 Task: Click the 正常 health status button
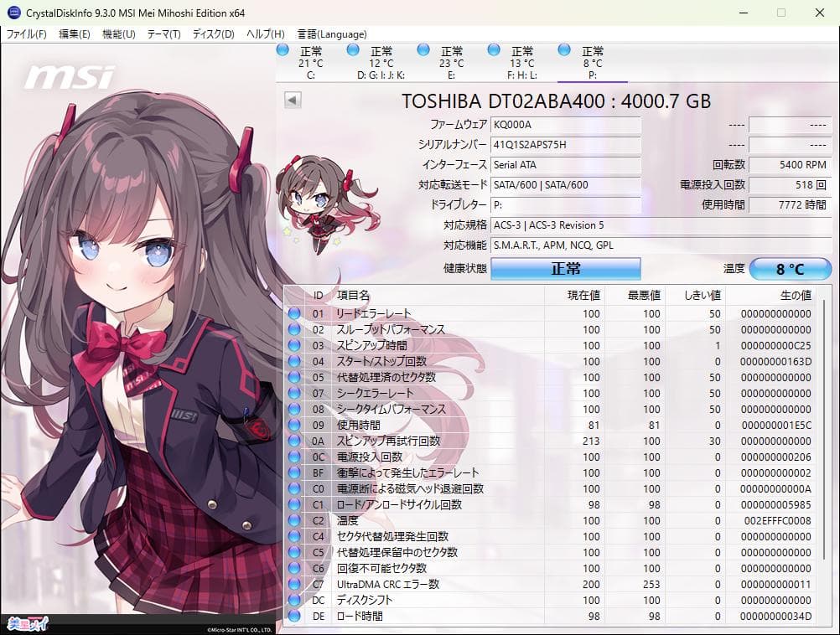(565, 269)
